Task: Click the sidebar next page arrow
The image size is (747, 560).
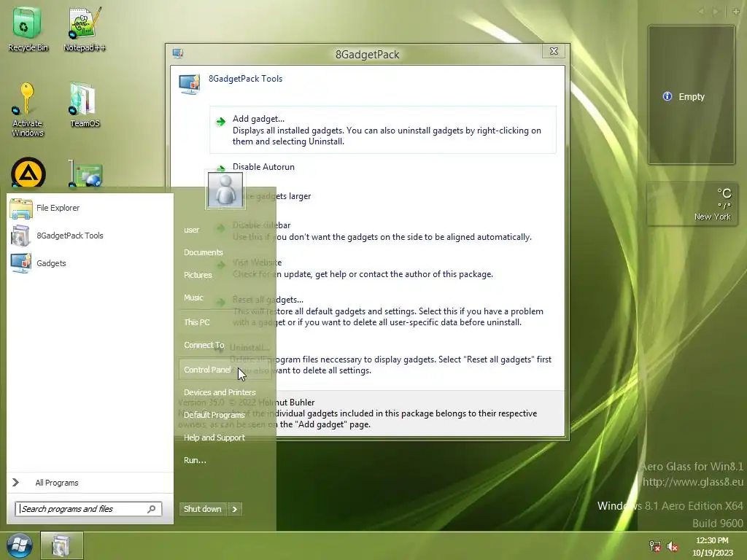Action: tap(715, 12)
